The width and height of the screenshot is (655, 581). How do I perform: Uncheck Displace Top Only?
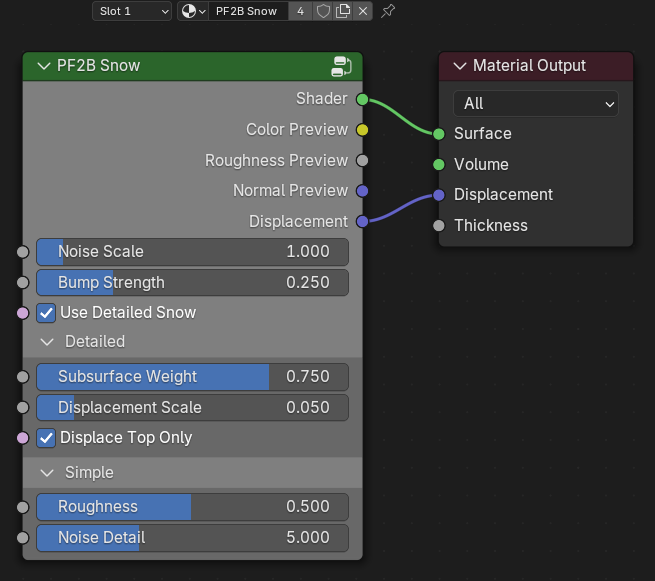[x=47, y=438]
